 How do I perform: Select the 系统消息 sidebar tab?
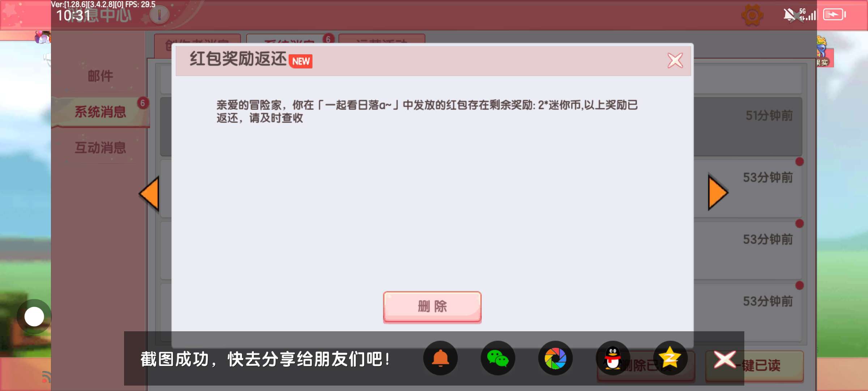pyautogui.click(x=100, y=112)
